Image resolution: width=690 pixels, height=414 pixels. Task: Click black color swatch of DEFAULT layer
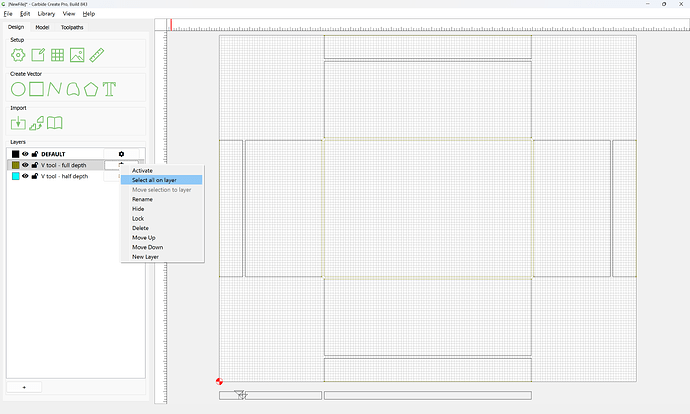(x=15, y=154)
